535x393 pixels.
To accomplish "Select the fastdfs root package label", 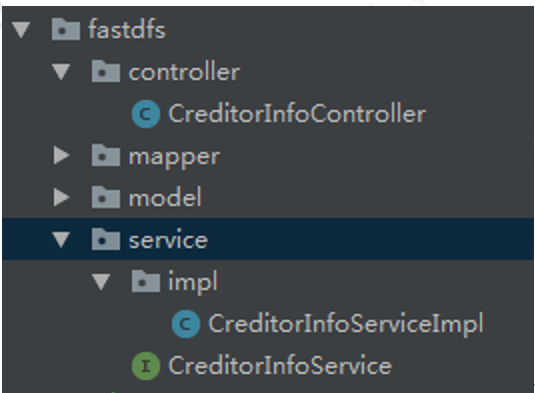I will click(127, 29).
